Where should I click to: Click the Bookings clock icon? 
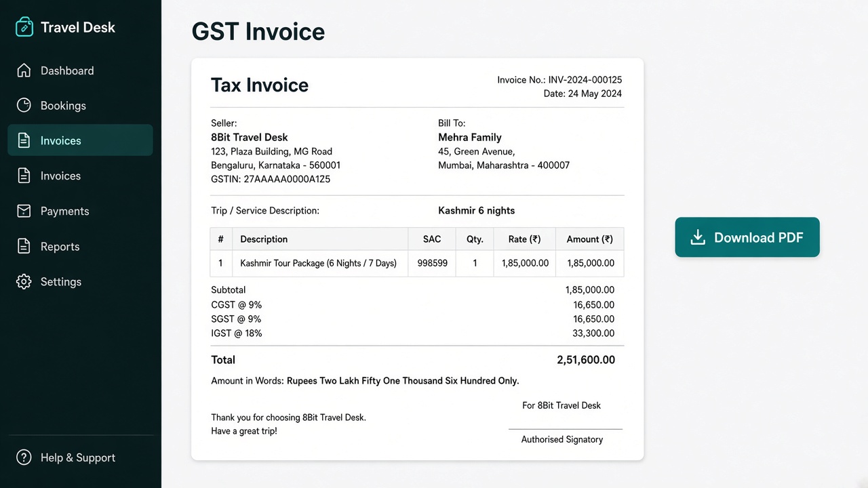pos(24,105)
